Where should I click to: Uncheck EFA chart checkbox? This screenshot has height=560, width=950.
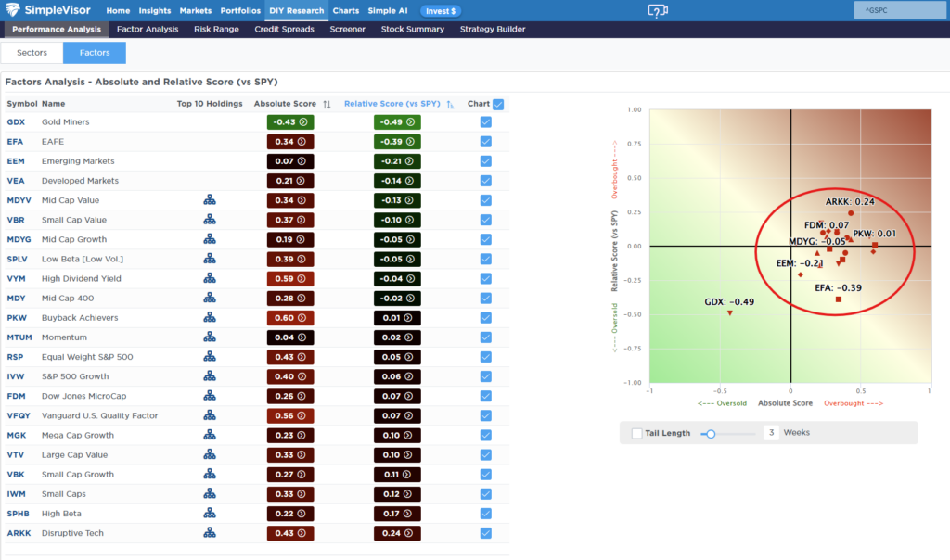click(486, 142)
